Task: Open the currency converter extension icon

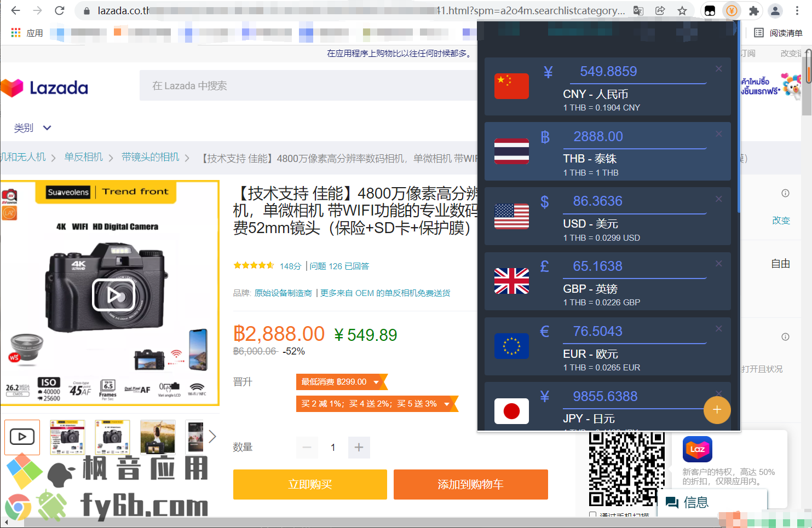Action: pyautogui.click(x=732, y=10)
